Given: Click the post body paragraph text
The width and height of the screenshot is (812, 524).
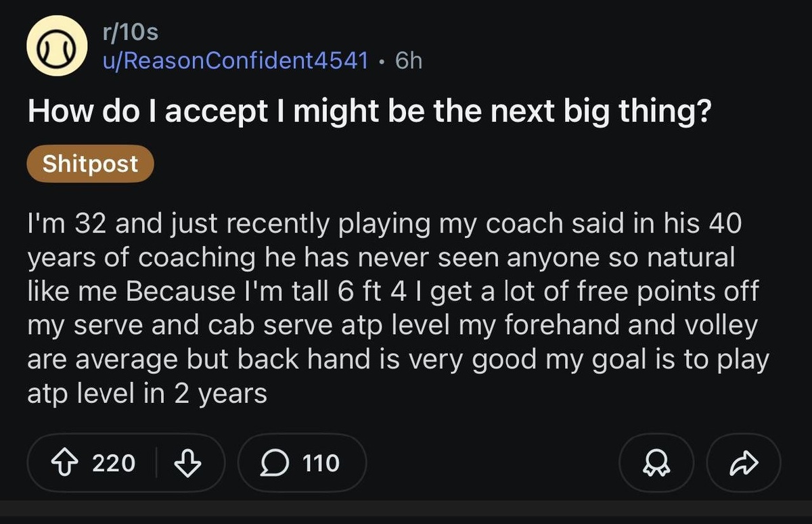Looking at the screenshot, I should (x=392, y=308).
